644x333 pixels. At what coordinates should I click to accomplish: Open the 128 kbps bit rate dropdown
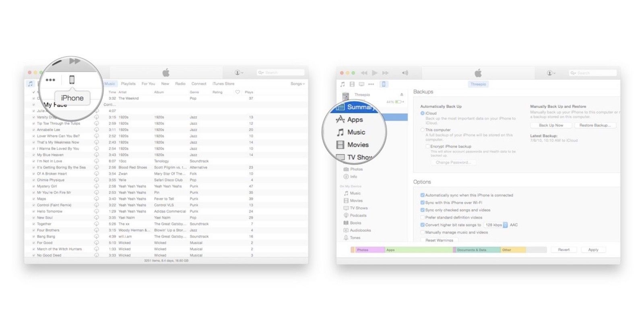coord(495,225)
